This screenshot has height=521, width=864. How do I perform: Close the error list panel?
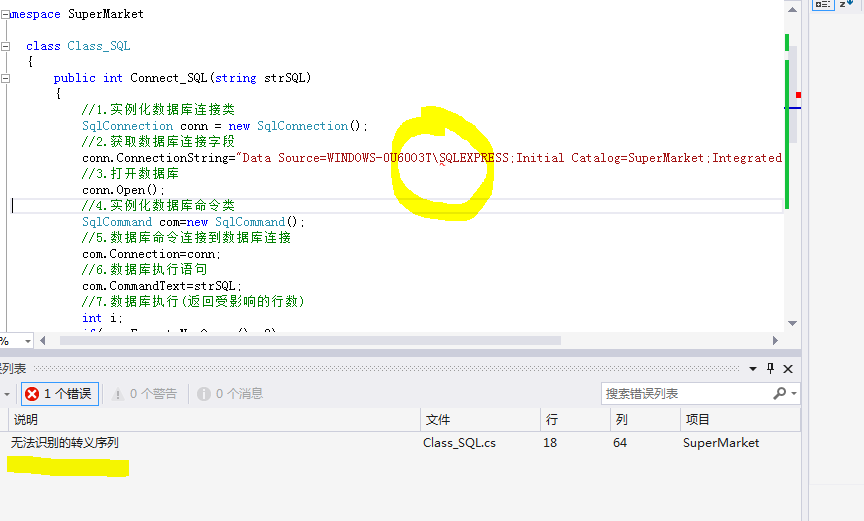[x=788, y=369]
